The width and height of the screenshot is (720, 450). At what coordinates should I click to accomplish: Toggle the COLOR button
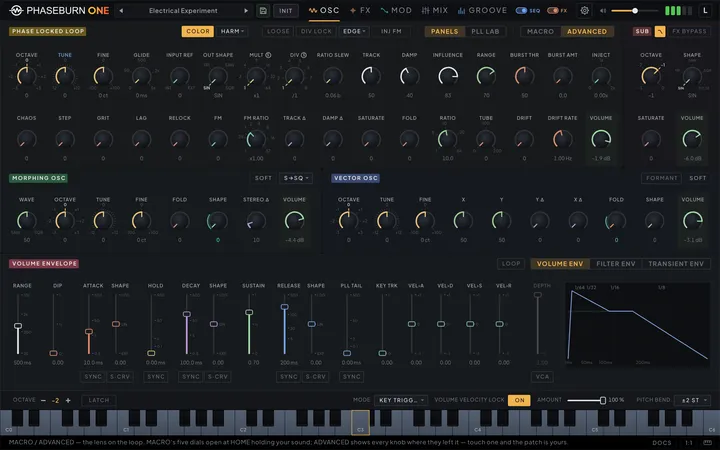click(x=198, y=31)
